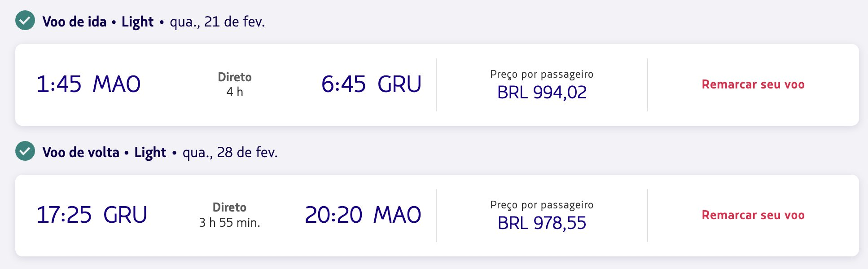868x269 pixels.
Task: Click the Light fare label on return flight
Action: (150, 152)
